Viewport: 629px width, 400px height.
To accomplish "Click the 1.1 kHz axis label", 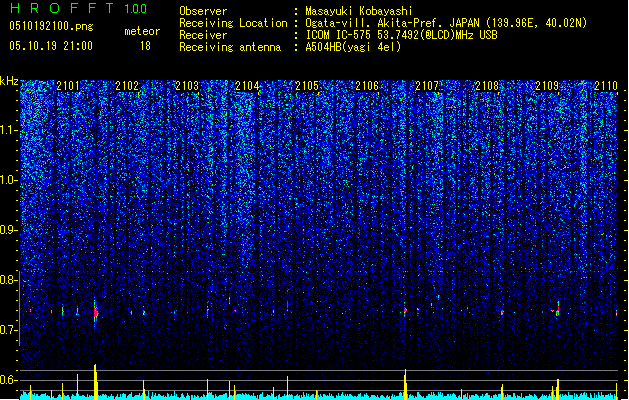I will (9, 130).
